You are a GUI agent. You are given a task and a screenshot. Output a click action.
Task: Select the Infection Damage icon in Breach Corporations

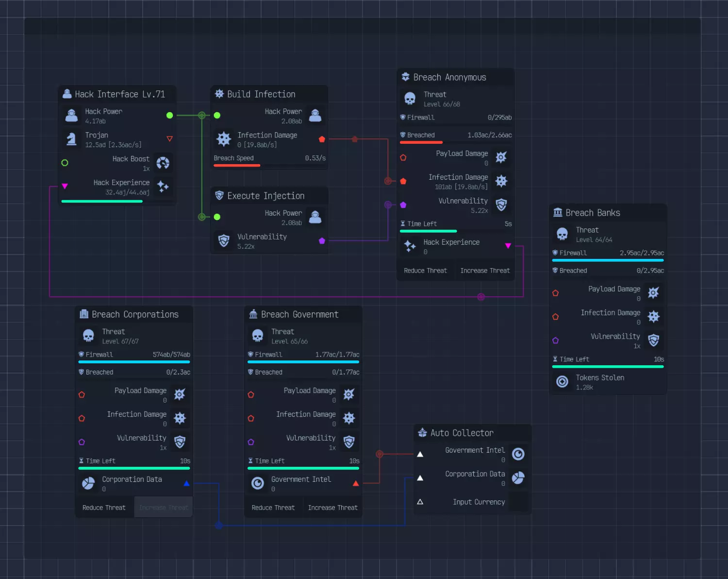point(180,418)
